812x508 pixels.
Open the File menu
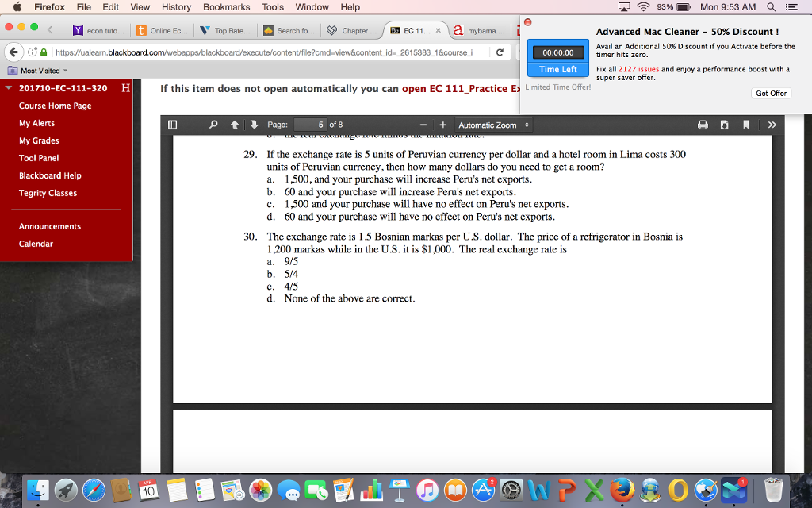pos(84,7)
